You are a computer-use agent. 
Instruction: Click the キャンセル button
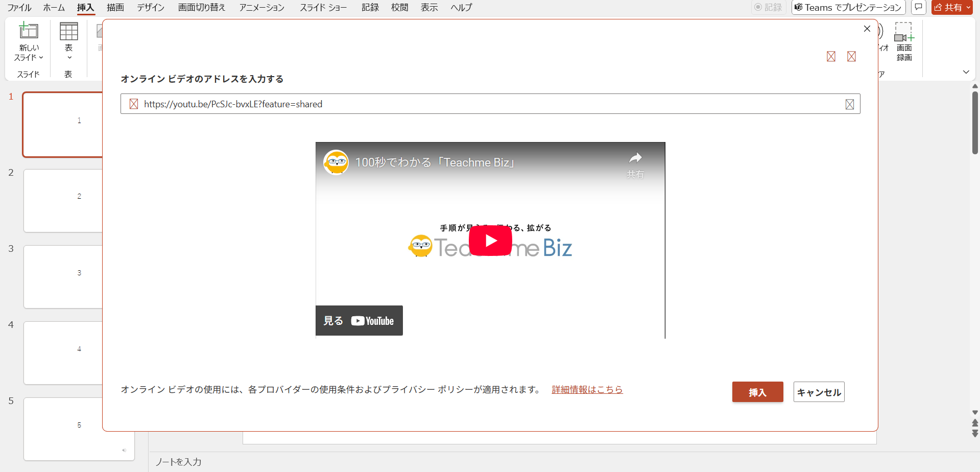819,392
